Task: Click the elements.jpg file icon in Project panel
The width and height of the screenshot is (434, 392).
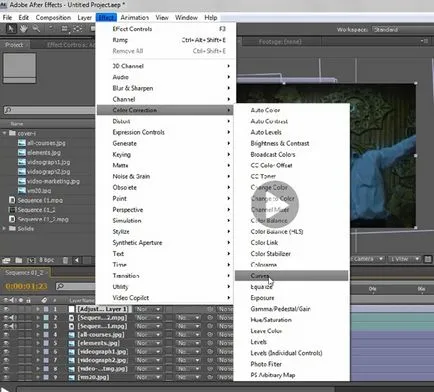Action: click(x=22, y=153)
